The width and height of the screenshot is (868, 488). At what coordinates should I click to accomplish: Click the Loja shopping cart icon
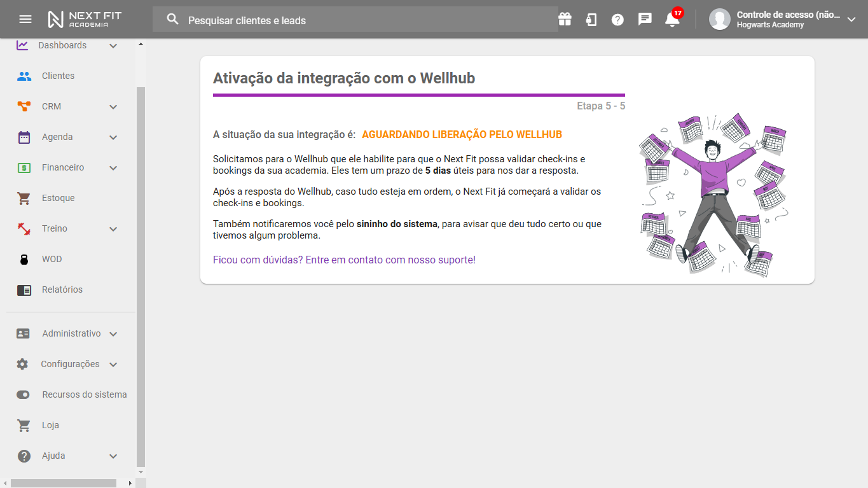tap(24, 425)
